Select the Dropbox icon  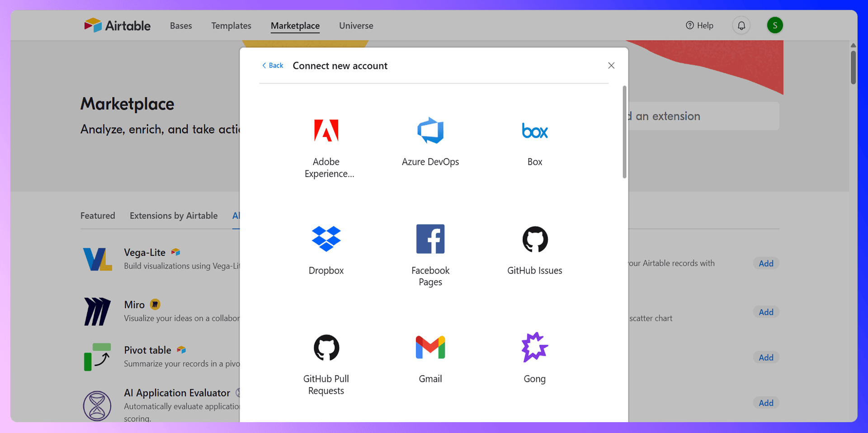(326, 239)
